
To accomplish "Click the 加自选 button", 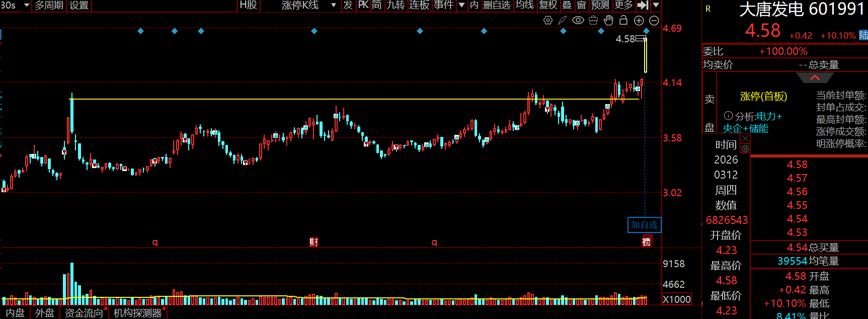I will 644,225.
